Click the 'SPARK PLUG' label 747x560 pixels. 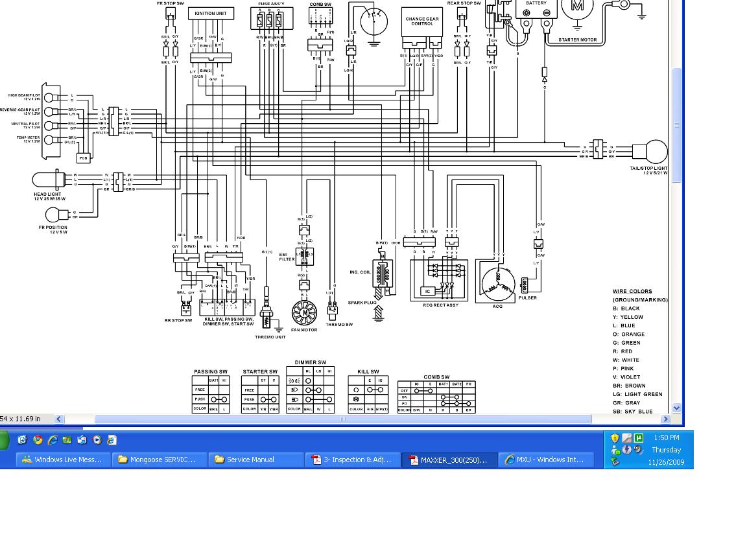(x=362, y=303)
